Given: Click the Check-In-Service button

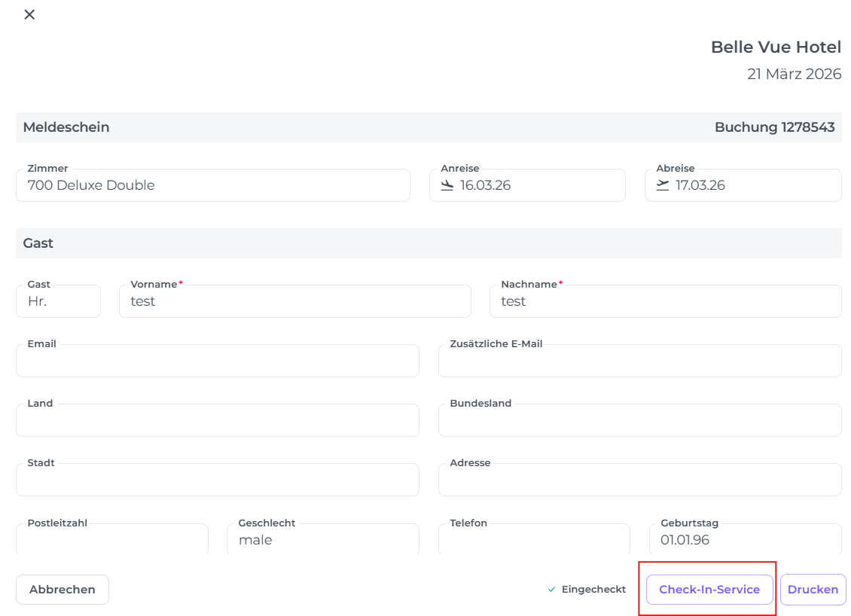Looking at the screenshot, I should click(709, 590).
